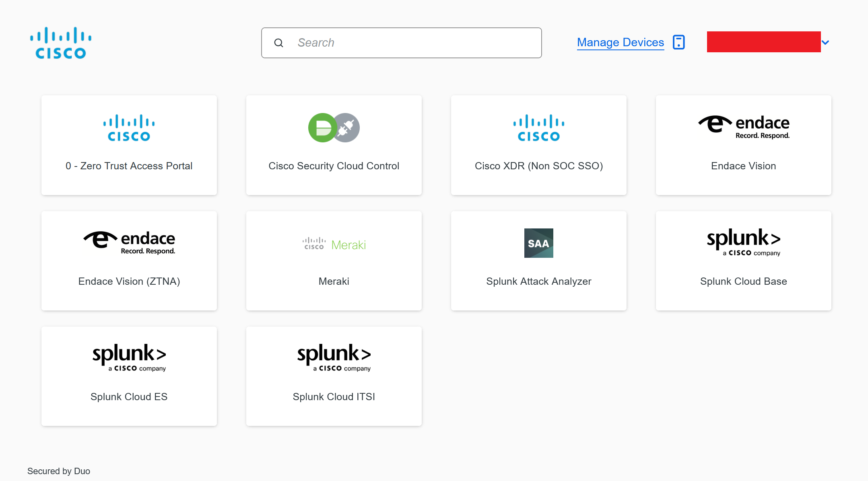The height and width of the screenshot is (481, 868).
Task: Click Splunk logo on Splunk Cloud Base
Action: [743, 242]
